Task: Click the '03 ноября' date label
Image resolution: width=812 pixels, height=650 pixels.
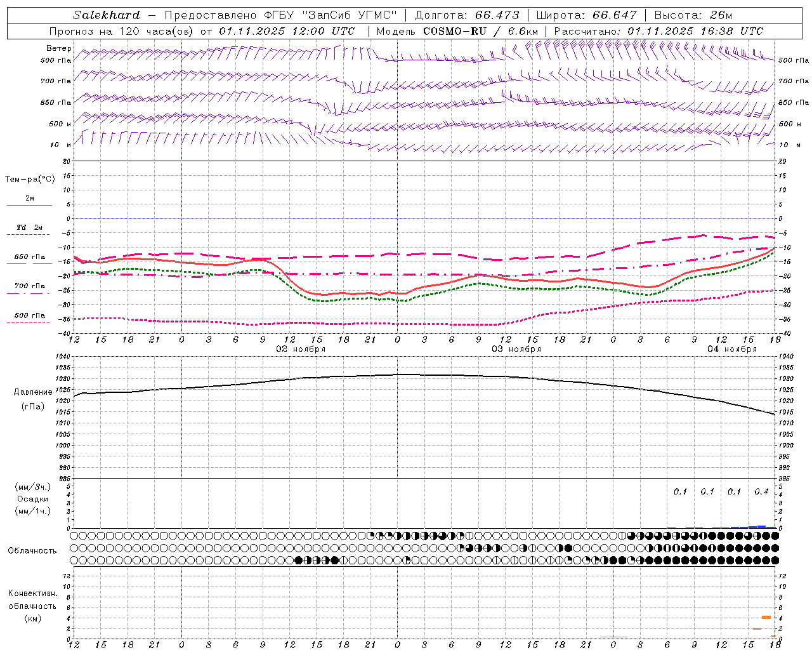Action: (516, 348)
